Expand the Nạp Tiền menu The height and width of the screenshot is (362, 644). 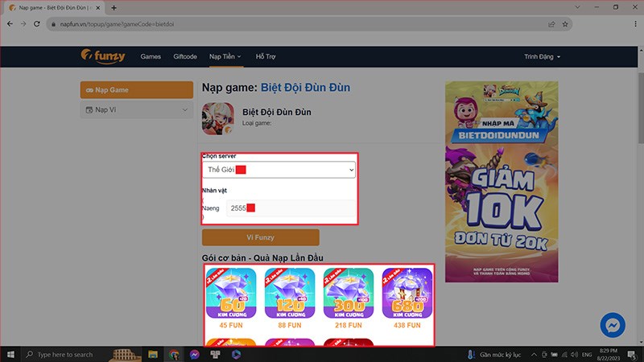coord(225,56)
